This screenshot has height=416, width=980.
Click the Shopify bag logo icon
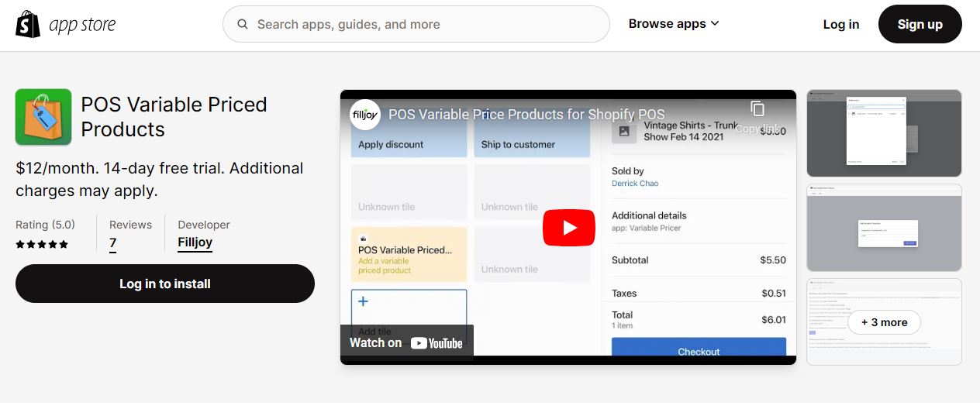pyautogui.click(x=28, y=24)
